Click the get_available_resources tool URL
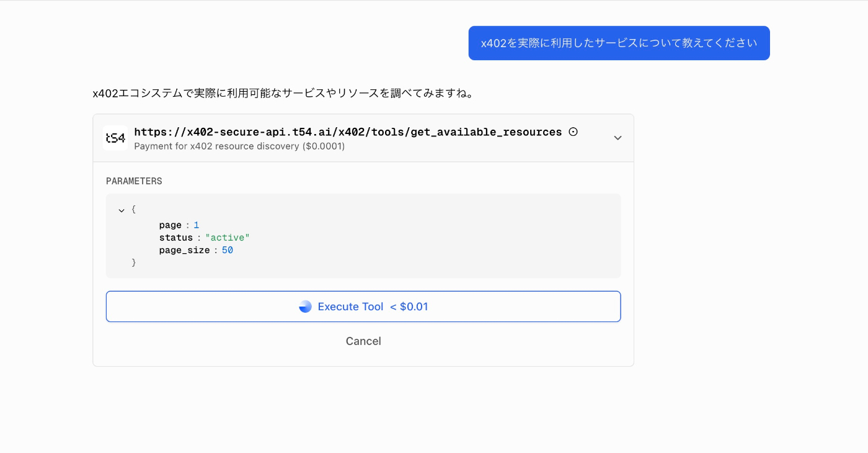 pyautogui.click(x=348, y=132)
